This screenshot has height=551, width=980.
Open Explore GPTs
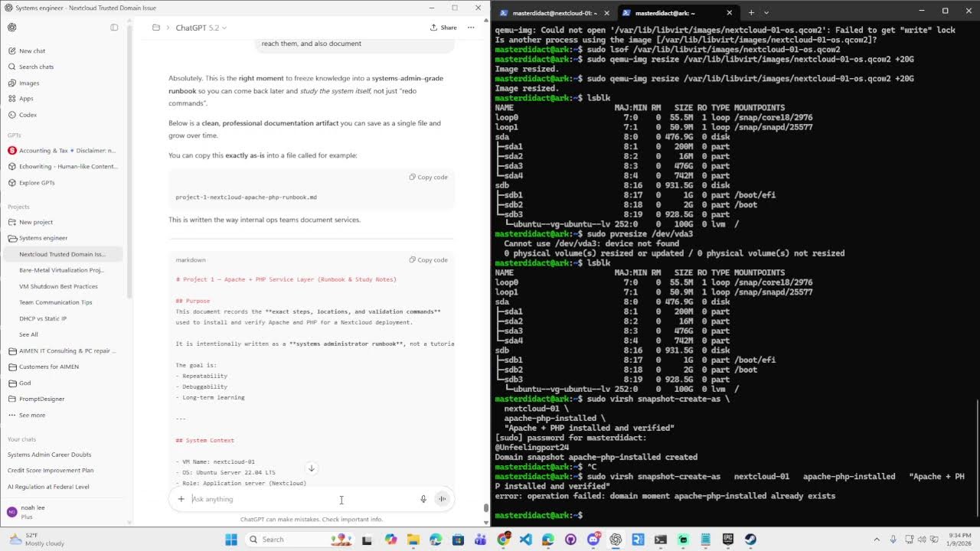[x=36, y=183]
